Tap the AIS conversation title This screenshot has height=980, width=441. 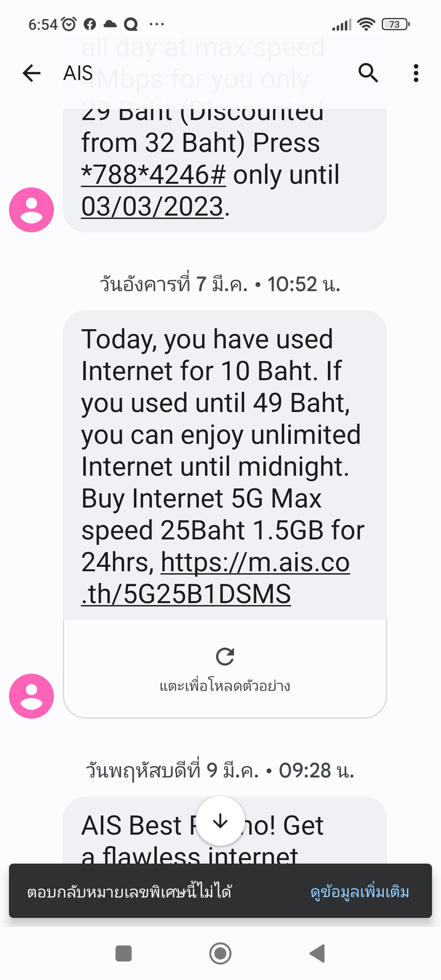point(78,73)
